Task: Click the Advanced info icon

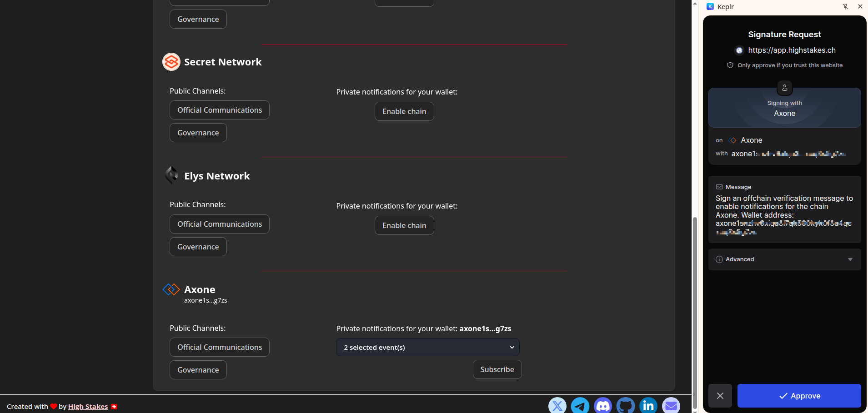Action: (x=719, y=259)
